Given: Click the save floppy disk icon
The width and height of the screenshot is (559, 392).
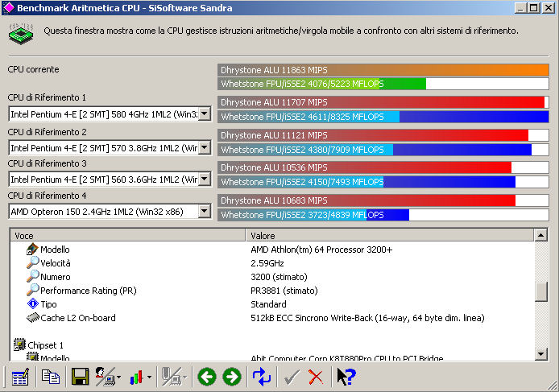Looking at the screenshot, I should click(x=80, y=377).
